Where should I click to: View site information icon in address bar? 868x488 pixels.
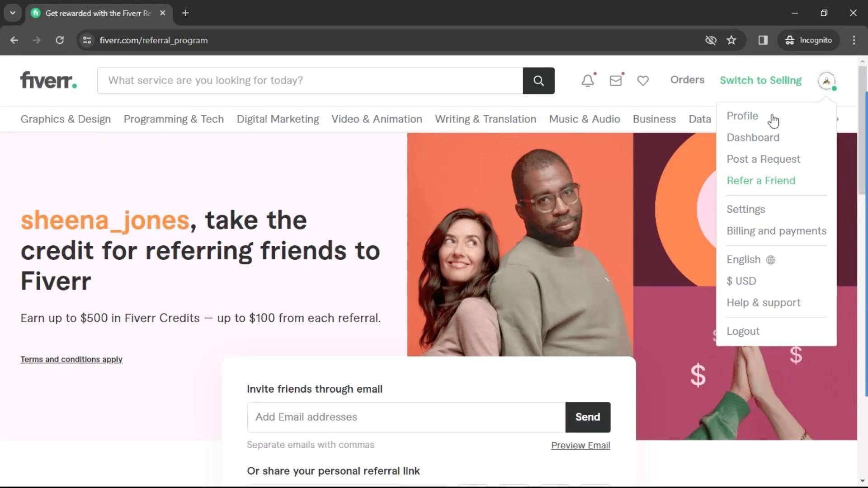coord(87,40)
